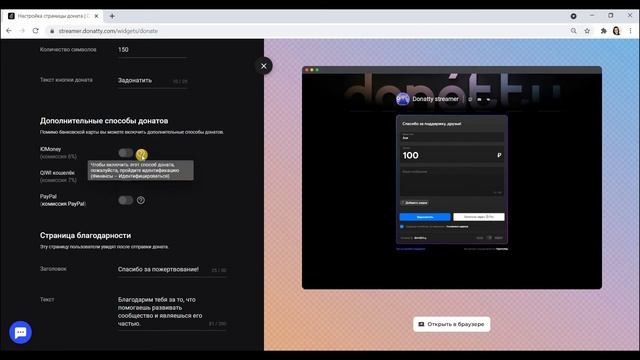Viewport: 640px width, 360px height.
Task: Edit the thank-you title field 'Спасибо за пожертвование!'
Action: pos(172,269)
